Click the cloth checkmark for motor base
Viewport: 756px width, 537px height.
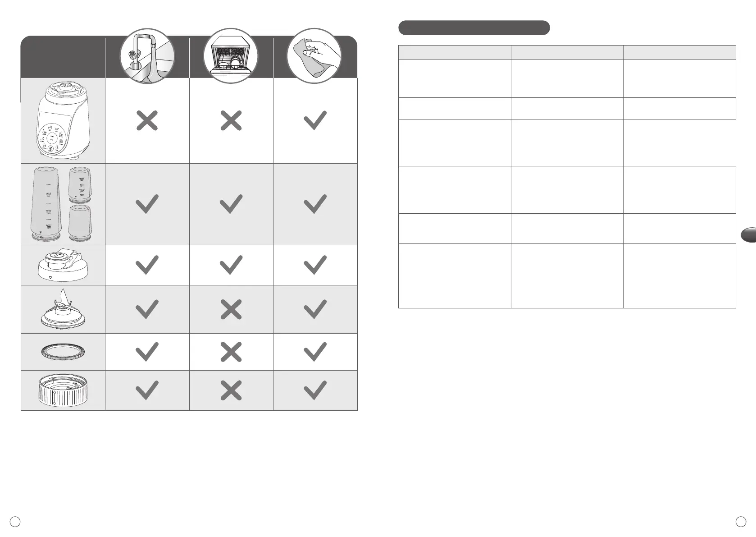pos(315,121)
